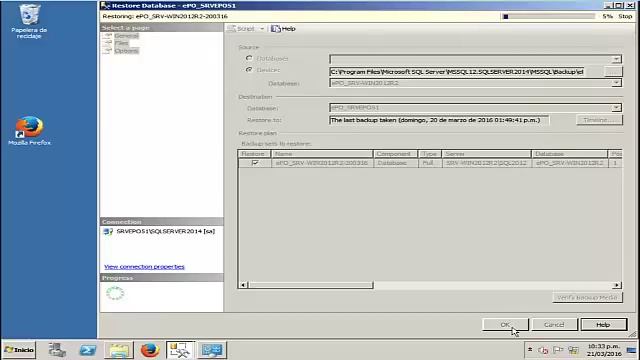Sort by the Name column header
This screenshot has height=360, width=640.
[322, 154]
